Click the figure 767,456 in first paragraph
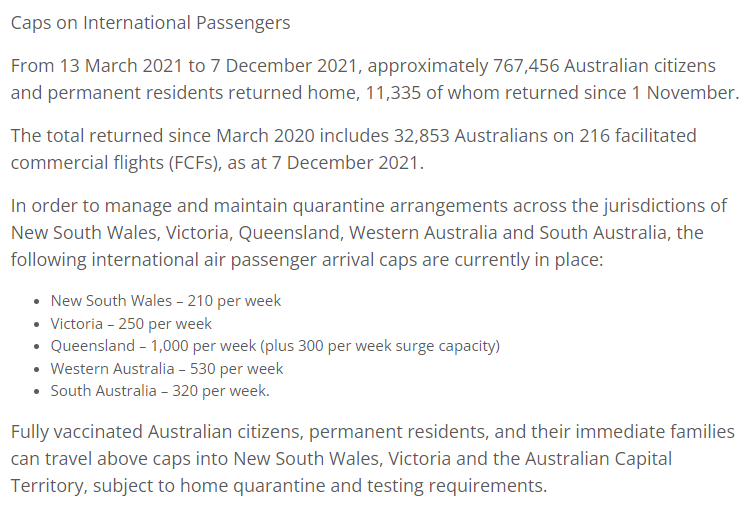Screen dimensions: 750x513 coord(526,65)
